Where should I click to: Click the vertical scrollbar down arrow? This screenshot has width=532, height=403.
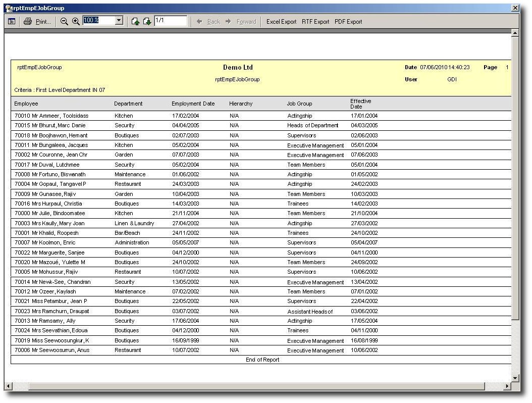515,378
